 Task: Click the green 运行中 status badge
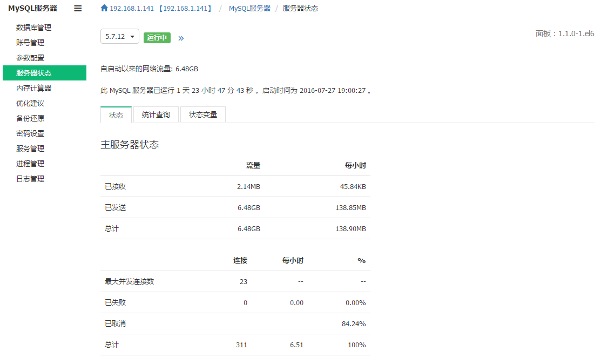(157, 38)
